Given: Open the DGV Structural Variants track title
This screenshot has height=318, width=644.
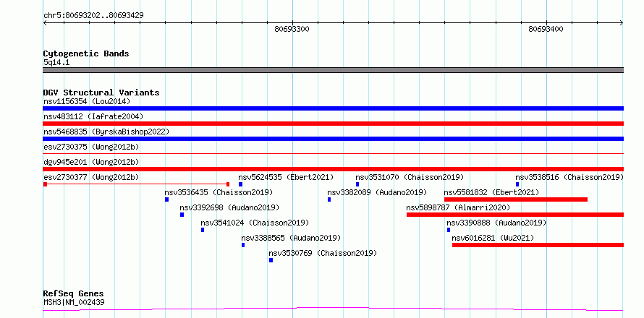Looking at the screenshot, I should 101,93.
